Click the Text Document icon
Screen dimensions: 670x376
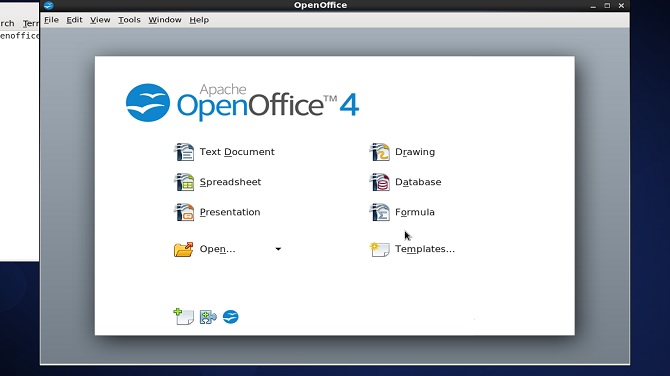(x=184, y=152)
